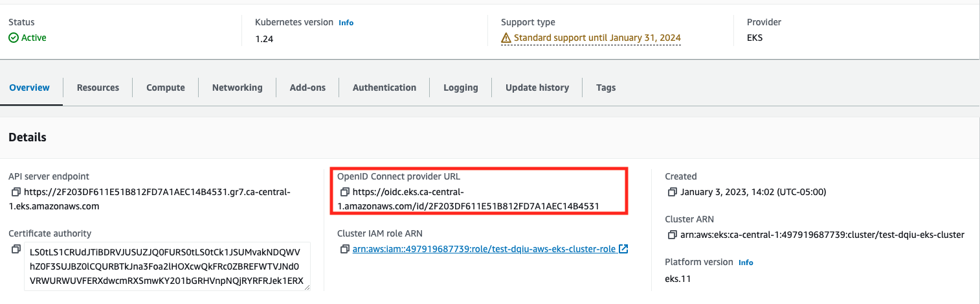Open Info link next to Kubernetes version
Screen dimensions: 980x304
tap(346, 23)
